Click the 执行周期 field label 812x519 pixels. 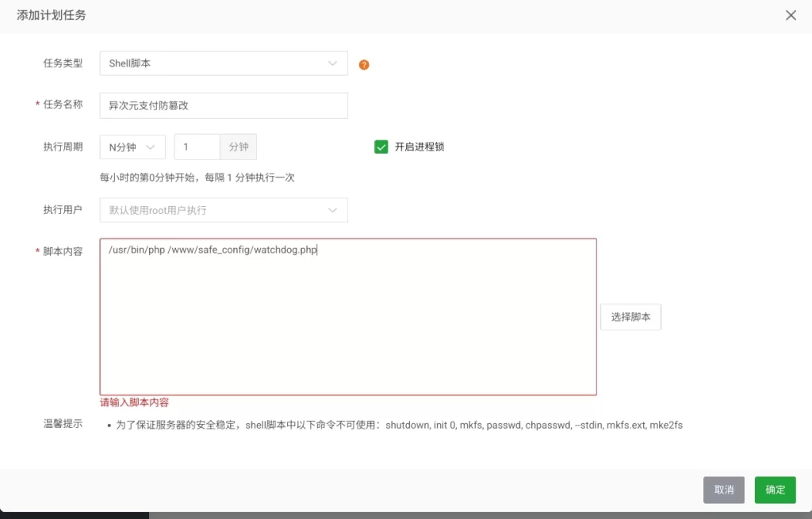[63, 147]
